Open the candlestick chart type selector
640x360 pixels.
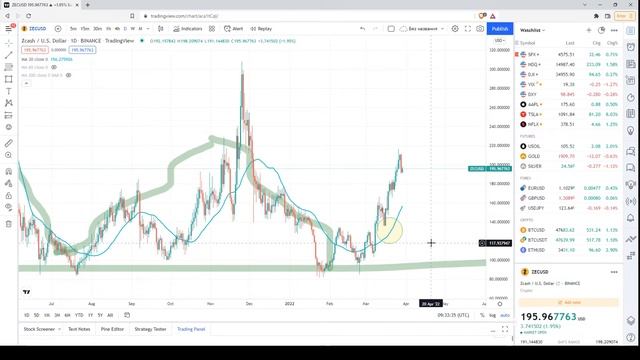pos(161,29)
